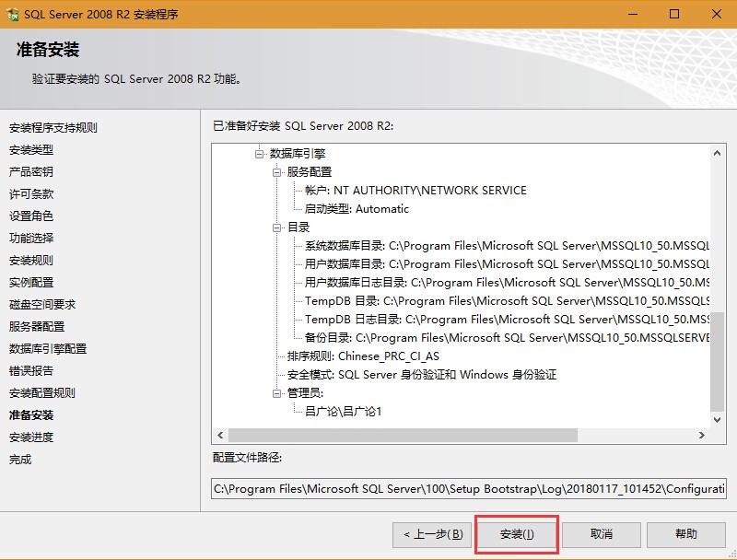This screenshot has height=560, width=737.
Task: Select the 排序规则 Chinese_PRC_CI_AS item
Action: [x=363, y=356]
